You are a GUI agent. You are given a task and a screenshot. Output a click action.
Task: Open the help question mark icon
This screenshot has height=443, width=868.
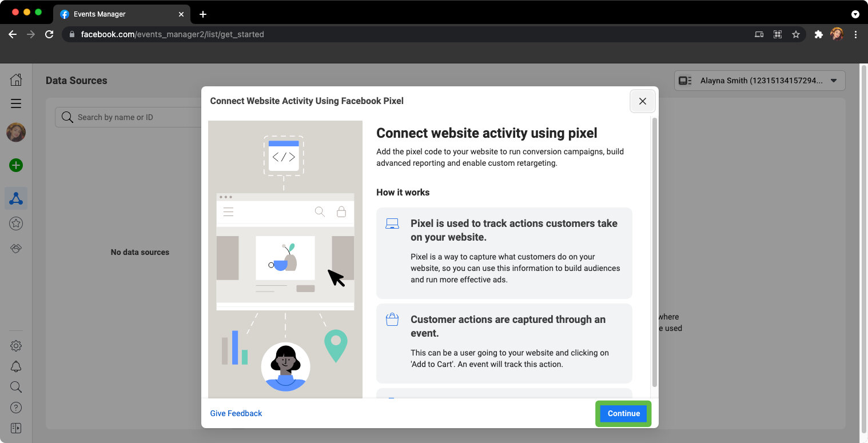[x=16, y=408]
